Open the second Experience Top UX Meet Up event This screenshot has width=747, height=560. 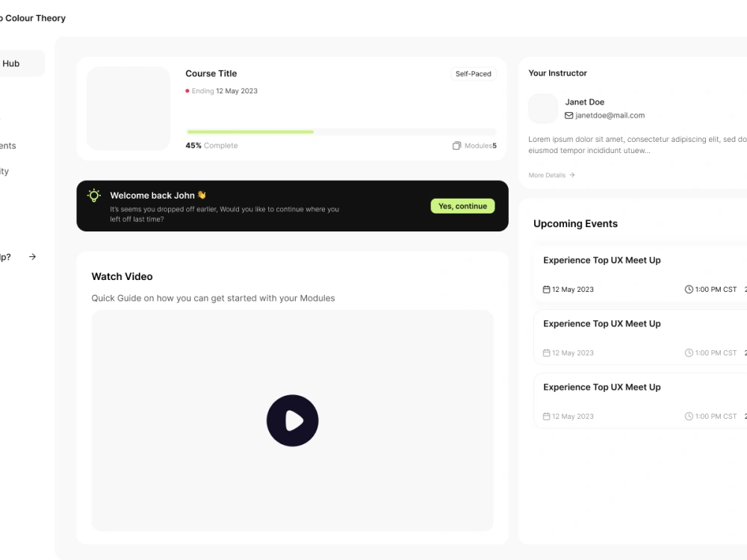[640, 337]
